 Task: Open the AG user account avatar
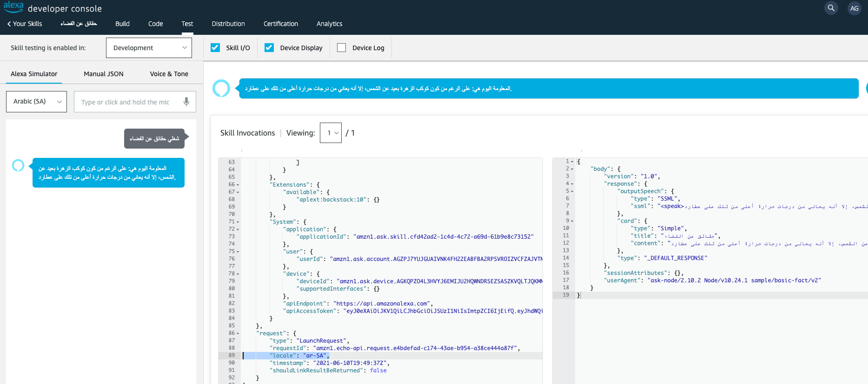point(854,8)
